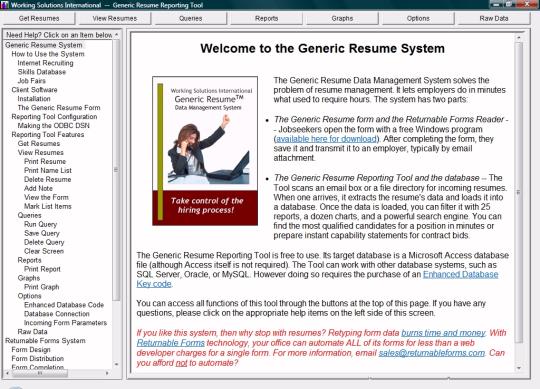Image resolution: width=540 pixels, height=389 pixels.
Task: Select 'Graphs' item in help tree
Action: point(29,278)
